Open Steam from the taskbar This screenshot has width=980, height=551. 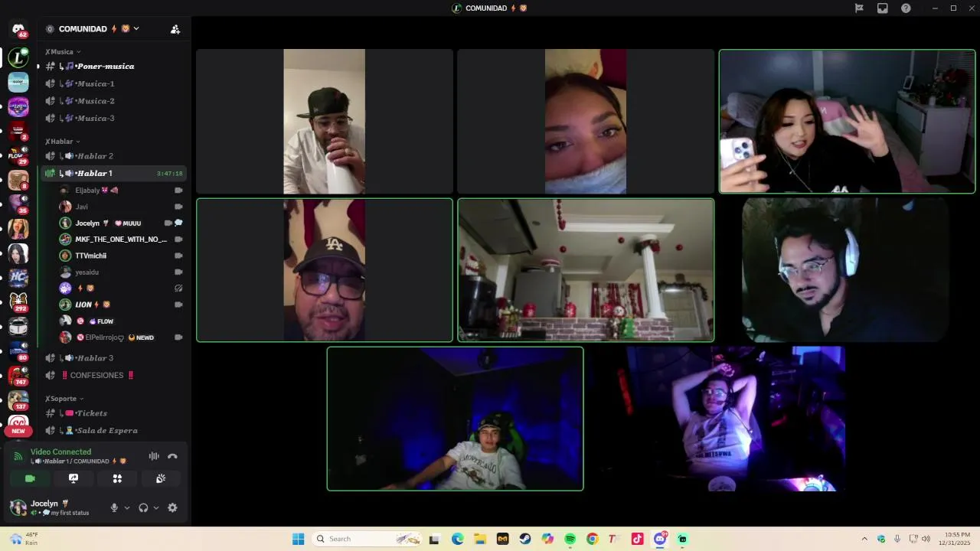point(524,539)
